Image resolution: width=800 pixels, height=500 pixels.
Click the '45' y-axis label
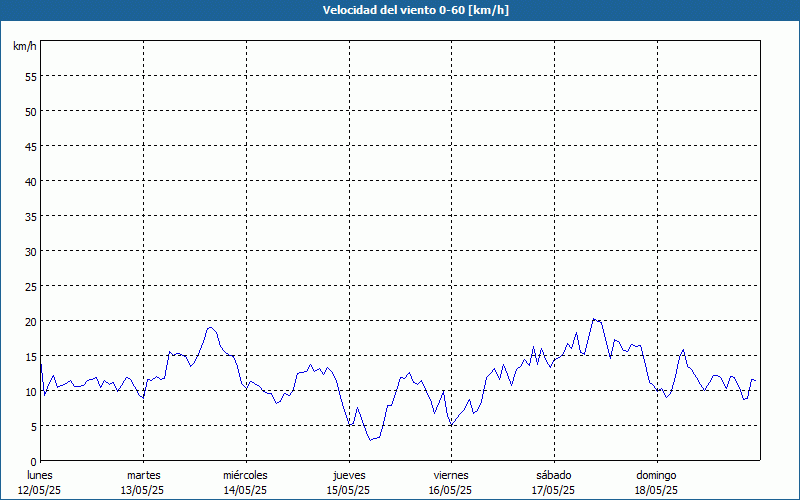[31, 147]
